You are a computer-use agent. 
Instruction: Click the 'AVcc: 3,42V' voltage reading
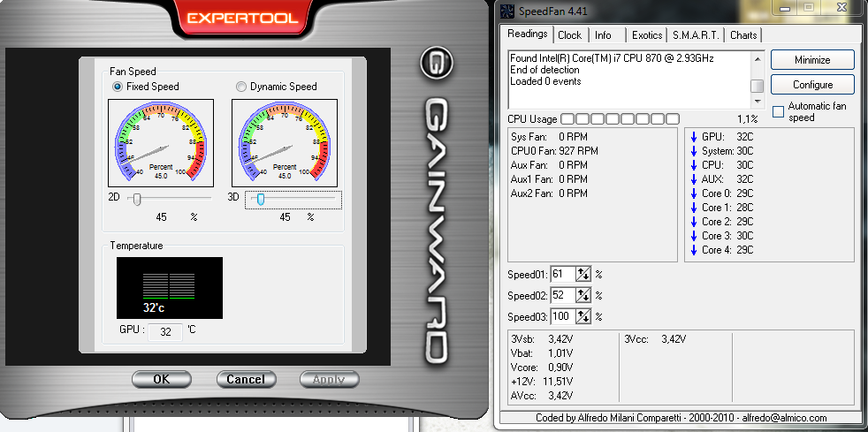click(x=542, y=396)
